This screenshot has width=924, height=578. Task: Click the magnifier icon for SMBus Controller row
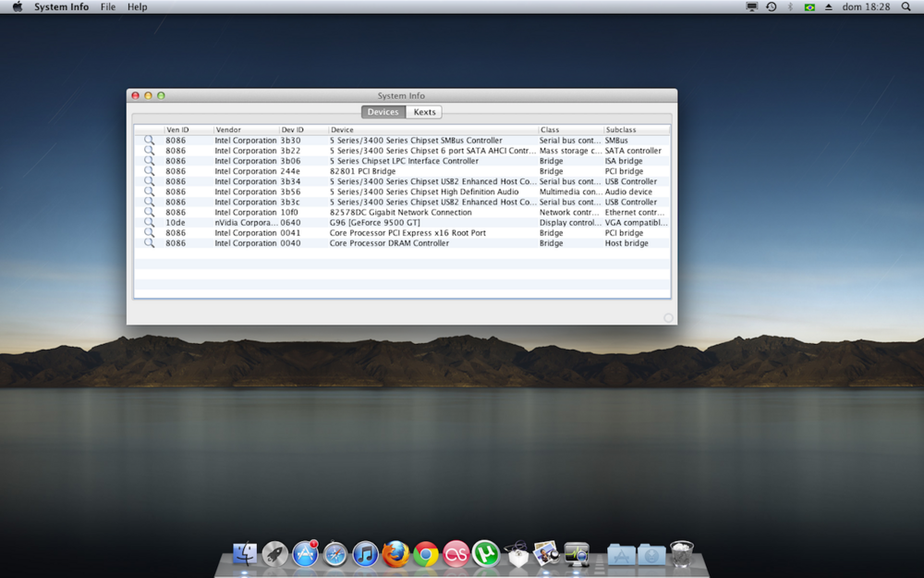149,141
